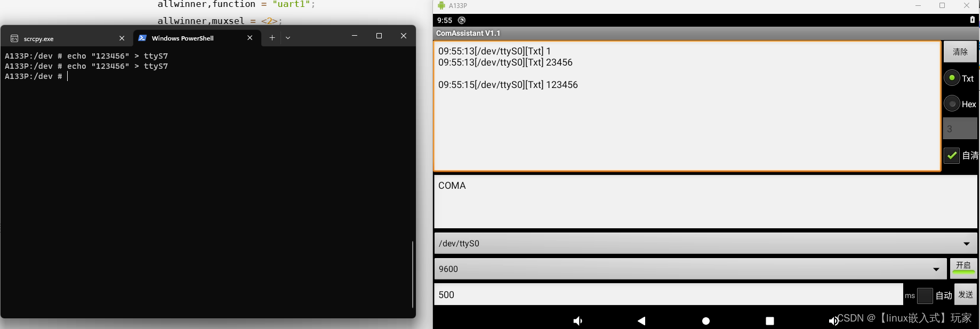Close the Windows PowerShell tab
The height and width of the screenshot is (329, 980).
pos(250,38)
